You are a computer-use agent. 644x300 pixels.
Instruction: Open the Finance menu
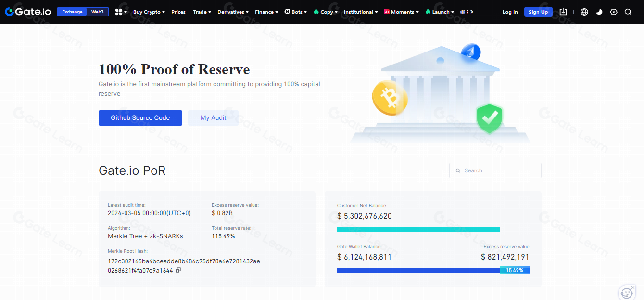266,12
